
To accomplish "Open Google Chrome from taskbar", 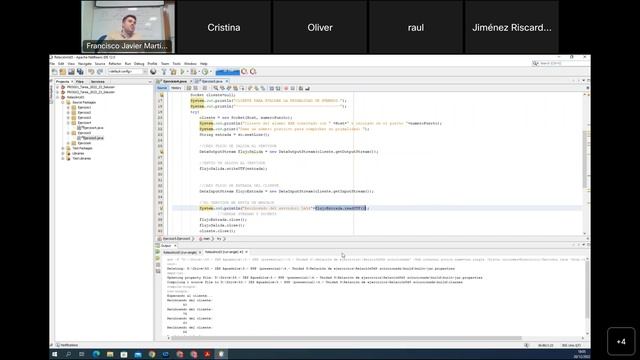I will [x=152, y=354].
